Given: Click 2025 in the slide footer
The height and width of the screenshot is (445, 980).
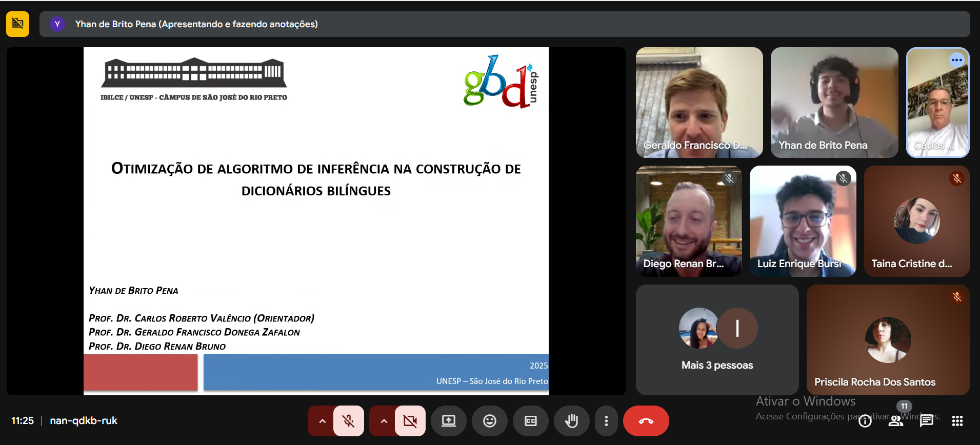Looking at the screenshot, I should coord(538,366).
